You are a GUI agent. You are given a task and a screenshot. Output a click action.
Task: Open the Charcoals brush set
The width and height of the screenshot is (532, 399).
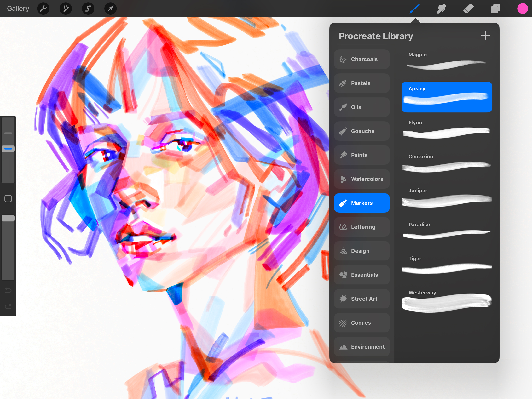pos(362,59)
